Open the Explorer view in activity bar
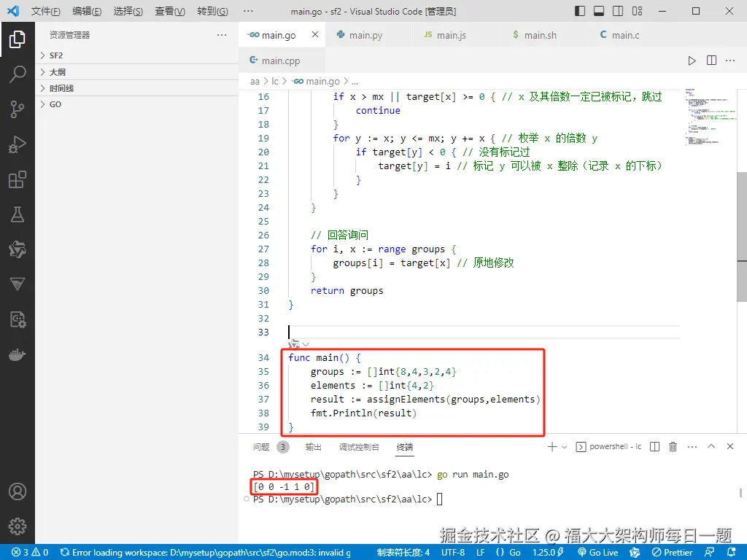Viewport: 747px width, 560px height. coord(18,39)
